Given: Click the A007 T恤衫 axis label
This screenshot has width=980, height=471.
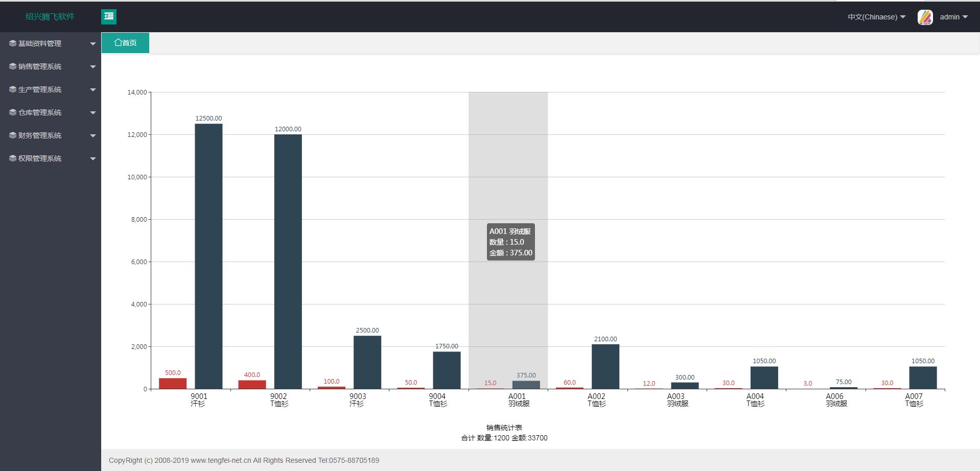Looking at the screenshot, I should pos(914,400).
